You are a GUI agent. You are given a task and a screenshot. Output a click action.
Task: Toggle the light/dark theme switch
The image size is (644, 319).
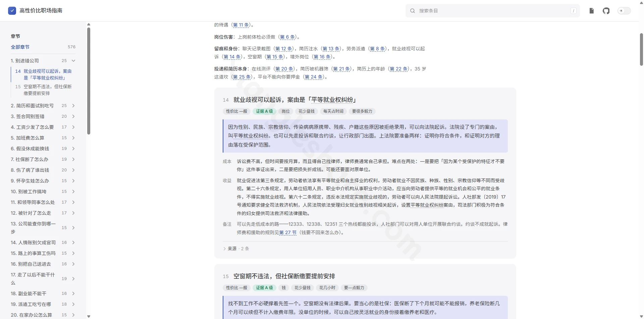(x=624, y=11)
